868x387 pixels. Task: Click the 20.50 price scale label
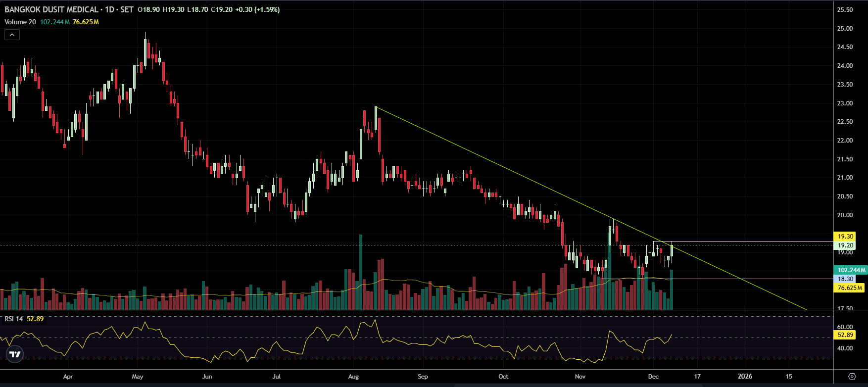(x=845, y=196)
